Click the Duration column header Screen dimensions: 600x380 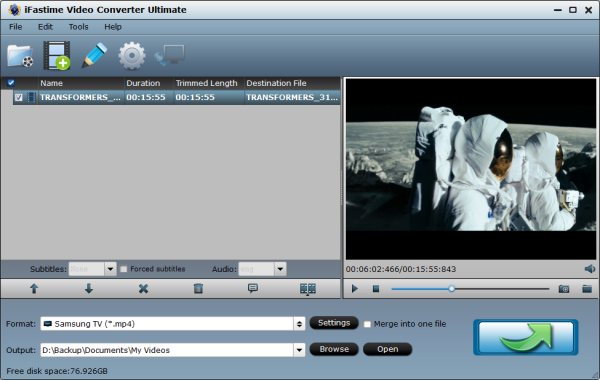pyautogui.click(x=149, y=83)
